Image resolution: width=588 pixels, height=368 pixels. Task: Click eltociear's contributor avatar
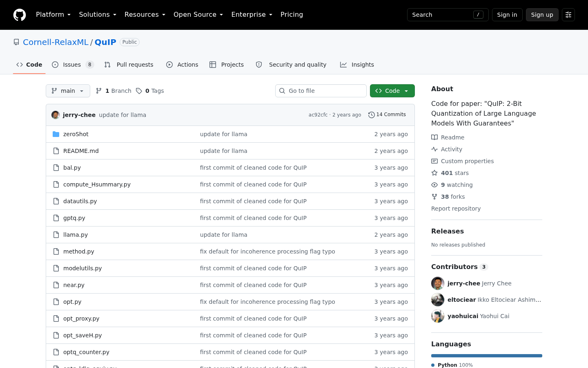point(438,300)
